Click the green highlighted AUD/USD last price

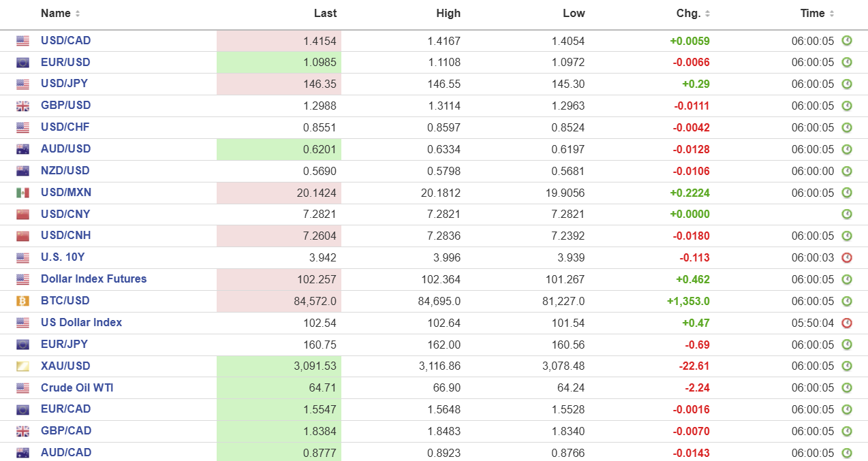coord(320,149)
